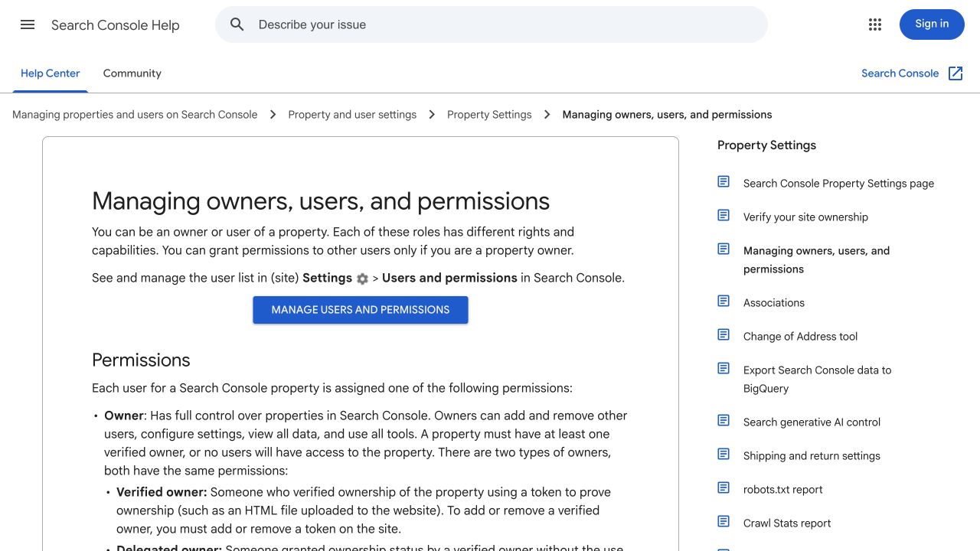Click the article icon beside Crawl Stats report
Viewport: 980px width, 551px height.
click(724, 521)
